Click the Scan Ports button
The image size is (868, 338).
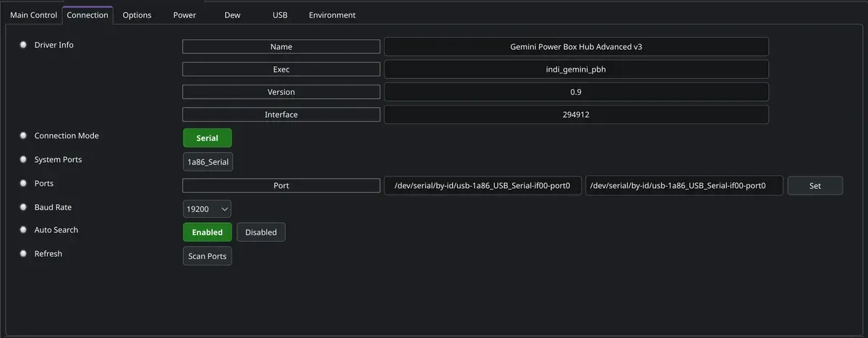pos(208,256)
